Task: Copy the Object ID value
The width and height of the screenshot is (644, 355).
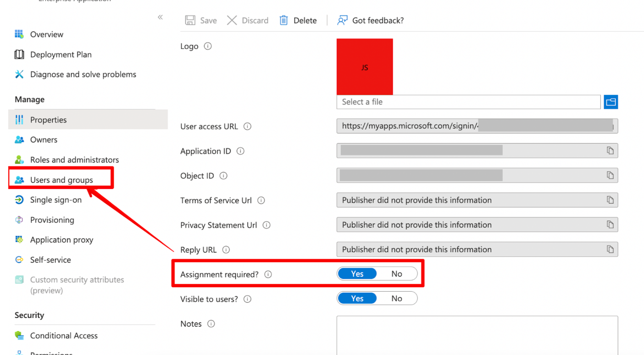Action: coord(610,175)
